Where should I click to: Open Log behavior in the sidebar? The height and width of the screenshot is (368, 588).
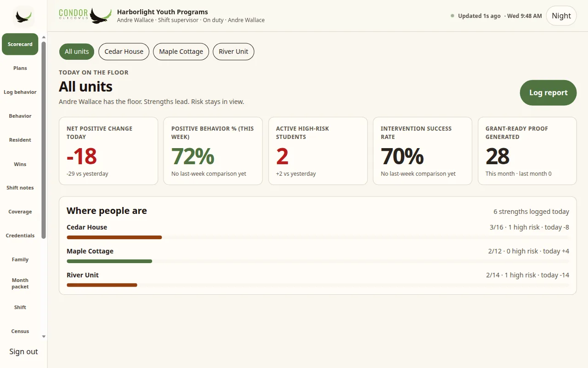click(20, 92)
